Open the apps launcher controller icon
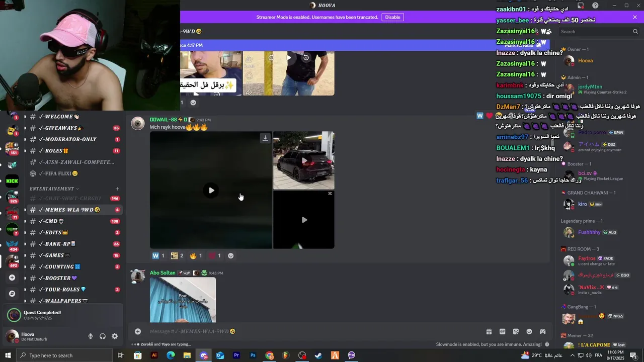Image resolution: width=644 pixels, height=362 pixels. tap(543, 331)
